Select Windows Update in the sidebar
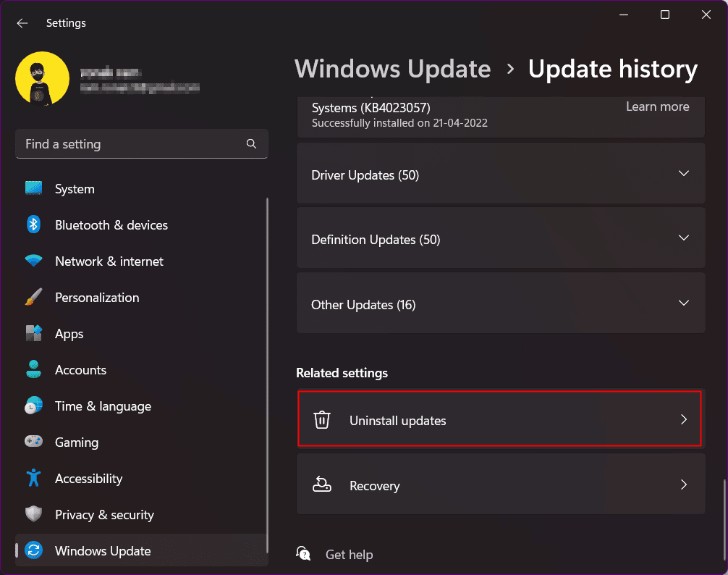The width and height of the screenshot is (728, 575). point(142,550)
